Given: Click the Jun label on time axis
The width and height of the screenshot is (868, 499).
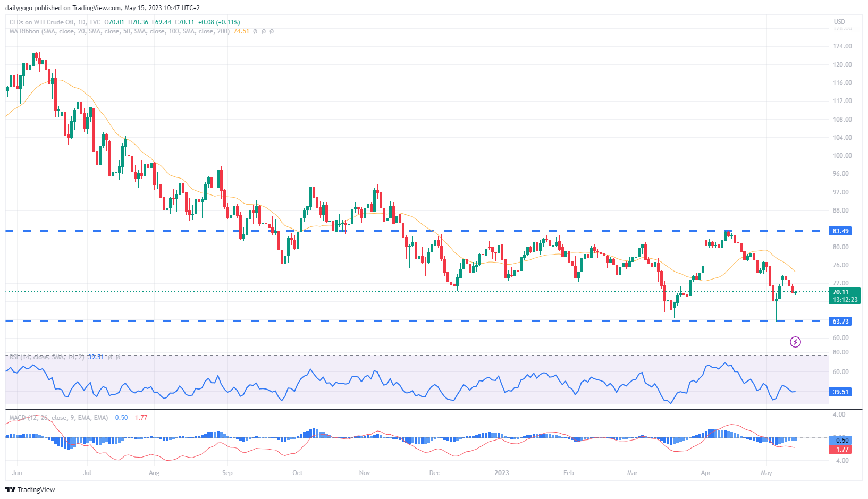Looking at the screenshot, I should [x=17, y=473].
